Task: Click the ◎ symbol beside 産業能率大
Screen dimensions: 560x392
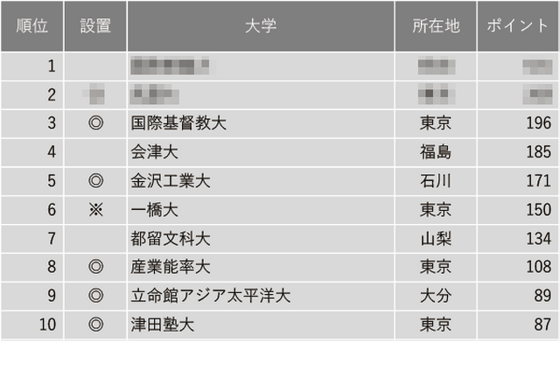Action: point(95,267)
